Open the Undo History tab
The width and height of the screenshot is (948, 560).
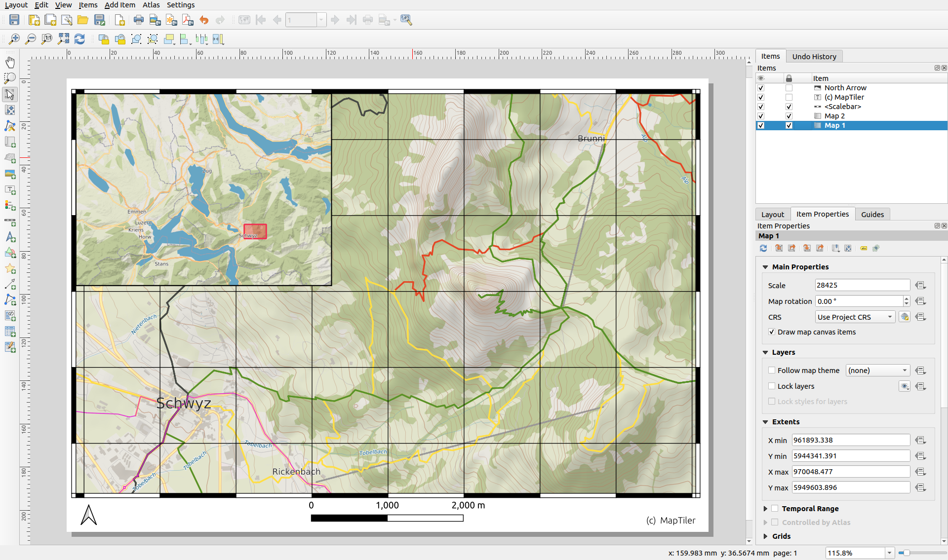(x=814, y=56)
